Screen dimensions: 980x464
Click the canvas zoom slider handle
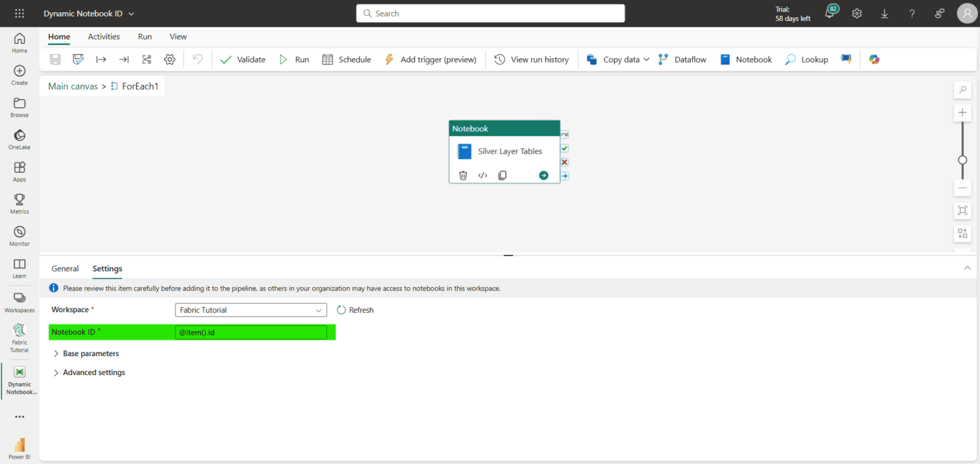(x=962, y=160)
